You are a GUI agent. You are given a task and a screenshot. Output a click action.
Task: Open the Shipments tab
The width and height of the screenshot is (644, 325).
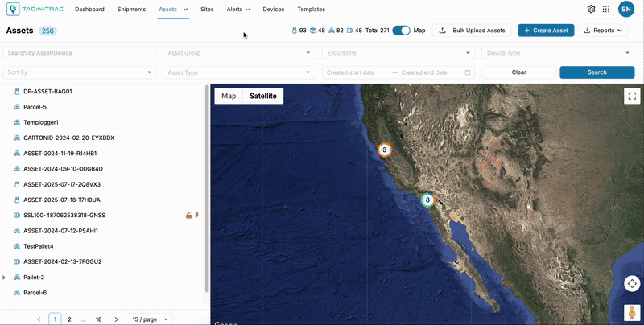[131, 9]
